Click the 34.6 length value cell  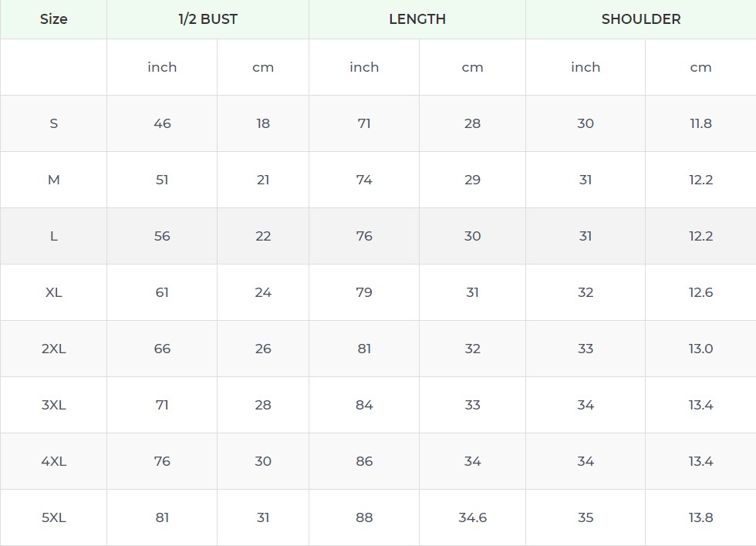point(472,517)
